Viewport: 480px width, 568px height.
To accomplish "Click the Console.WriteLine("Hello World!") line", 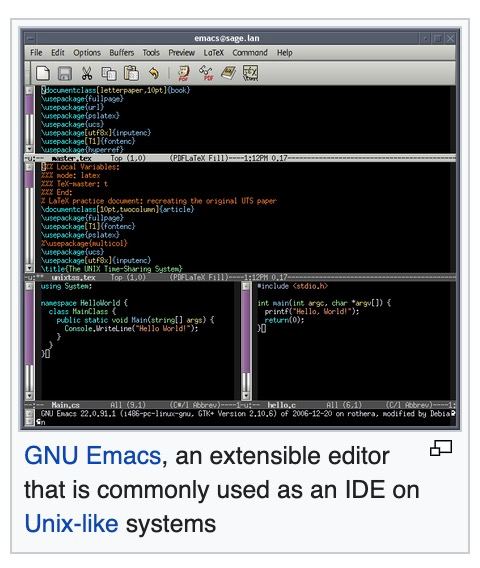I will (x=131, y=329).
